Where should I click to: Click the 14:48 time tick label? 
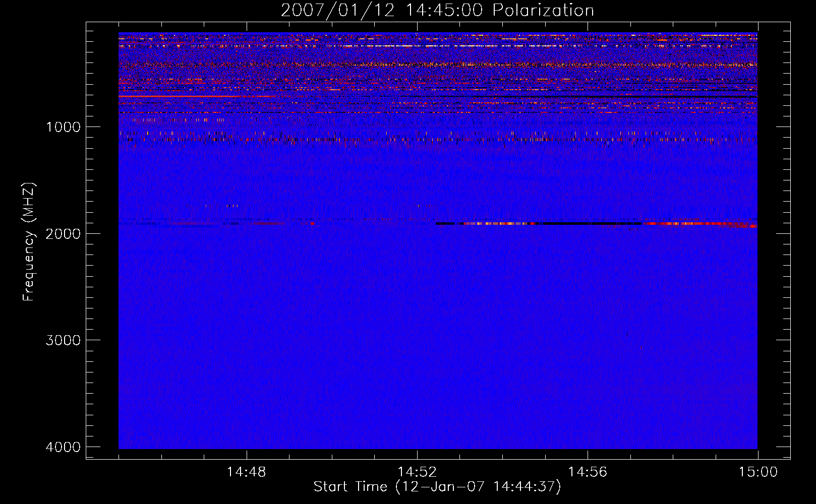pyautogui.click(x=247, y=472)
